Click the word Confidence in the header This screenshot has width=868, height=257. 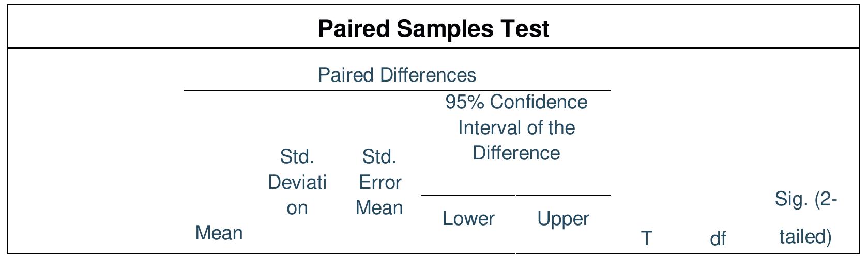click(x=538, y=102)
